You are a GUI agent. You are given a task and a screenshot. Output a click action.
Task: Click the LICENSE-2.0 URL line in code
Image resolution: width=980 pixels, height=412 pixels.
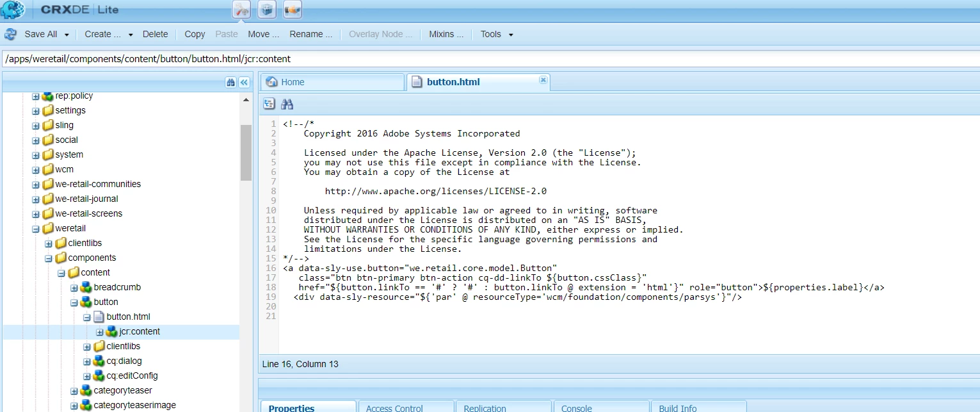tap(435, 191)
